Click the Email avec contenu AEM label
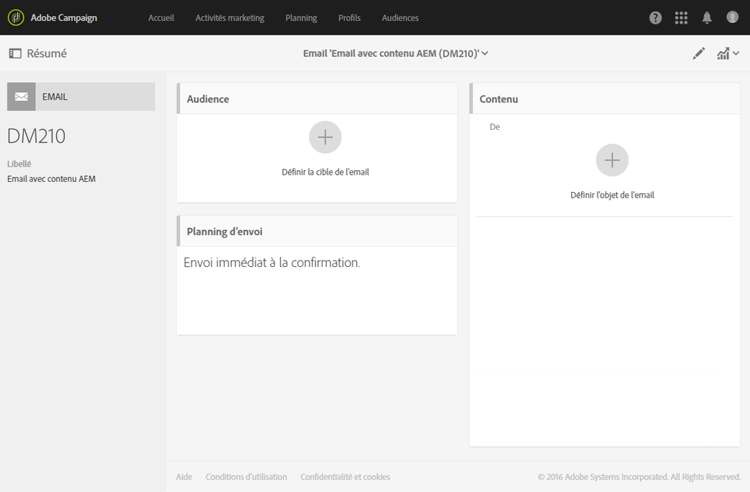Image resolution: width=750 pixels, height=492 pixels. click(x=51, y=179)
